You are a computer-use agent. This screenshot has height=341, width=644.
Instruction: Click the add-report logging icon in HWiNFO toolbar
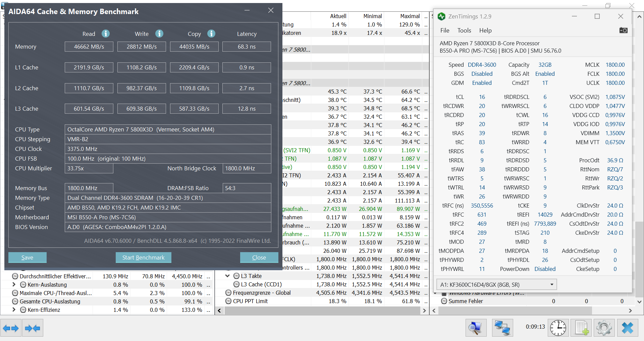click(x=581, y=328)
